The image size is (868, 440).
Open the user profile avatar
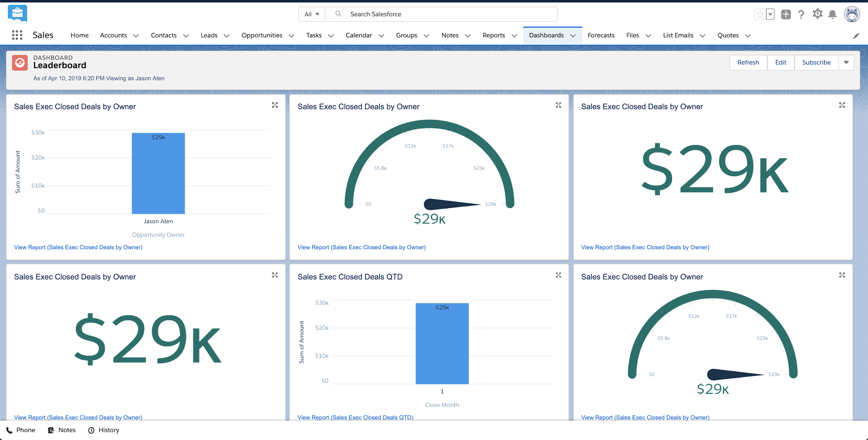point(852,14)
